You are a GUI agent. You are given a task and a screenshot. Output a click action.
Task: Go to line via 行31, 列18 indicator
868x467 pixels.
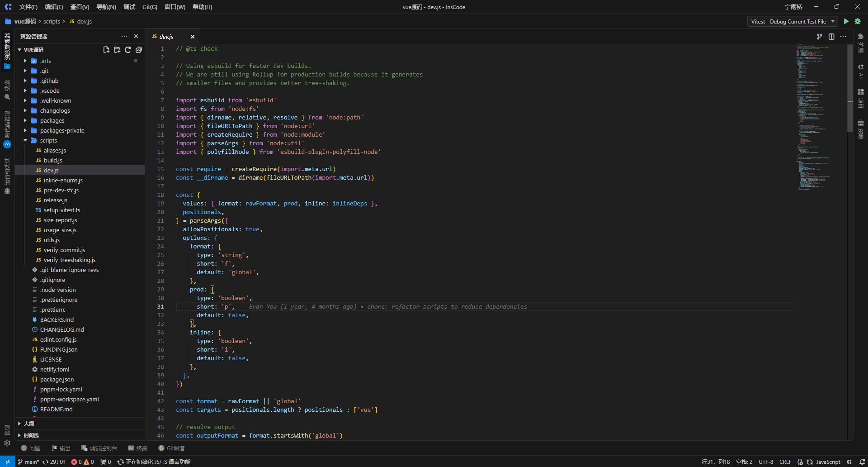716,462
